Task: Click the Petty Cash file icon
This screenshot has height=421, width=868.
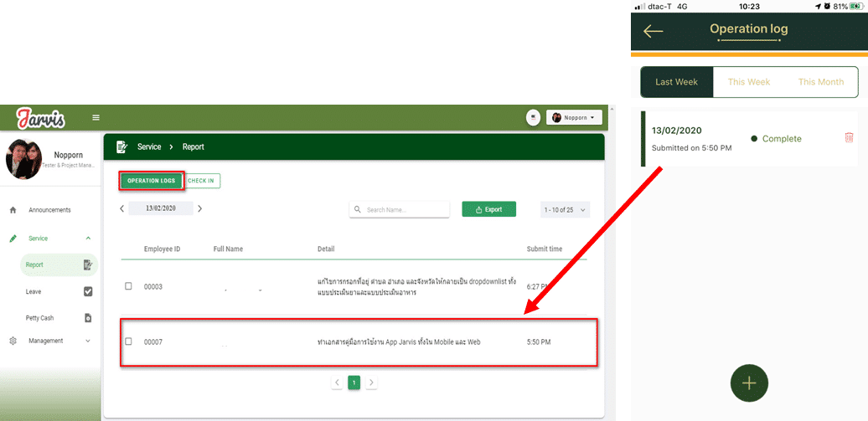Action: click(88, 318)
